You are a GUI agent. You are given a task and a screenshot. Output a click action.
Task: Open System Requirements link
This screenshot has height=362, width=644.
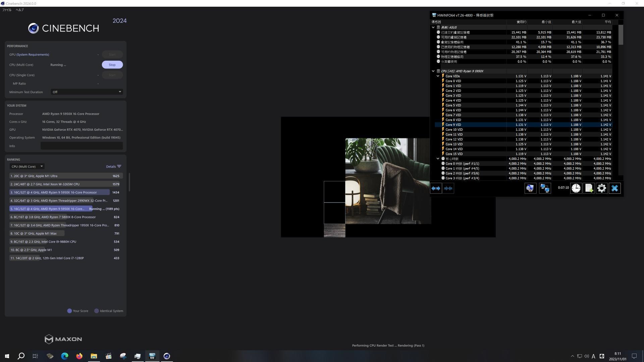point(33,55)
